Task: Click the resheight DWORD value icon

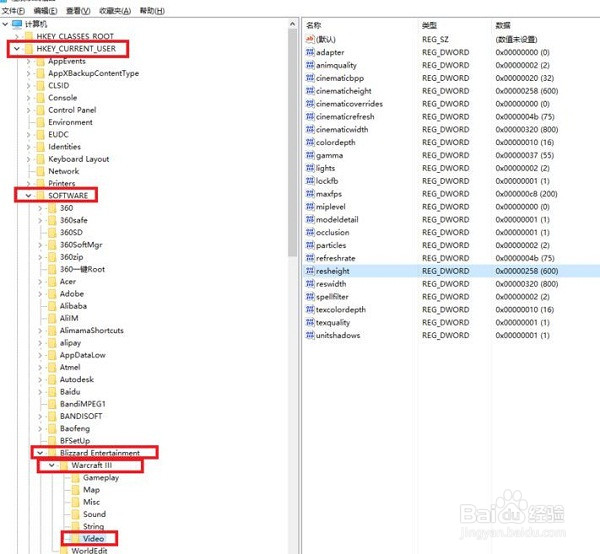Action: [x=310, y=271]
